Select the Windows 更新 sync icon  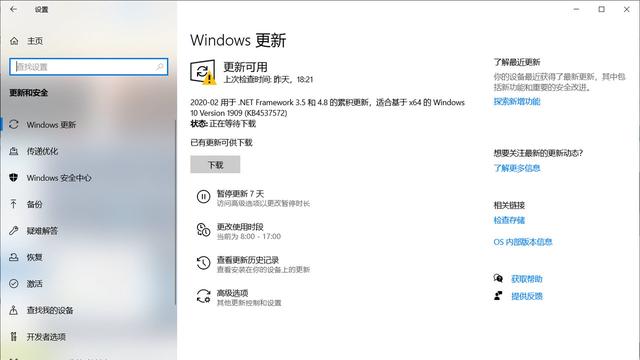point(13,124)
